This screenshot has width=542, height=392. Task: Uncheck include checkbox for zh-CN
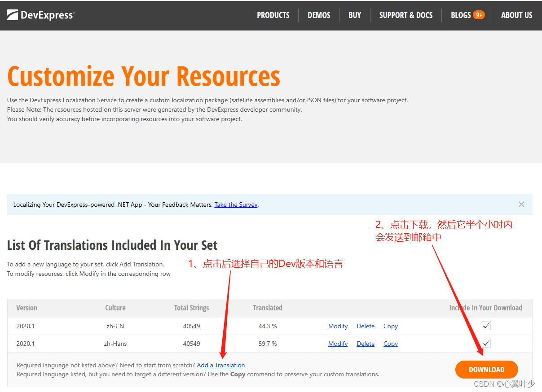click(486, 326)
